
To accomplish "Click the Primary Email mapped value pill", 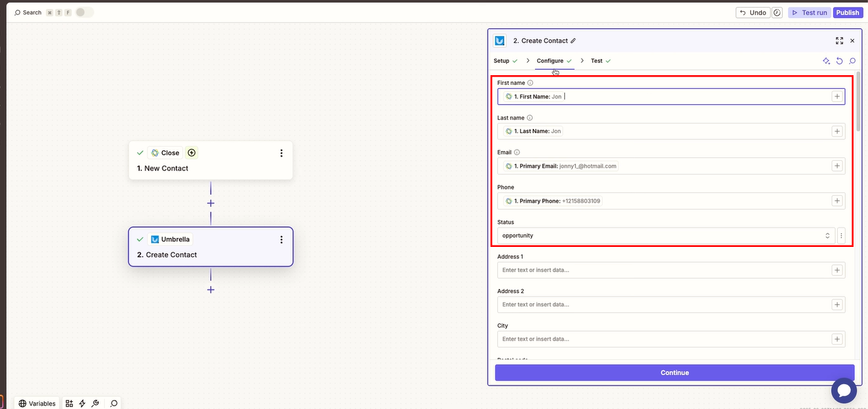I will [x=561, y=166].
